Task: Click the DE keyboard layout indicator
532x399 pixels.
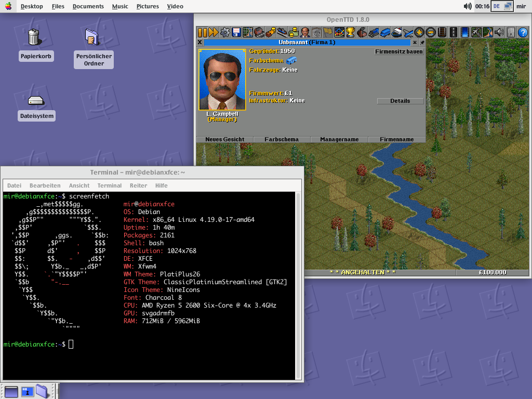Action: point(497,6)
